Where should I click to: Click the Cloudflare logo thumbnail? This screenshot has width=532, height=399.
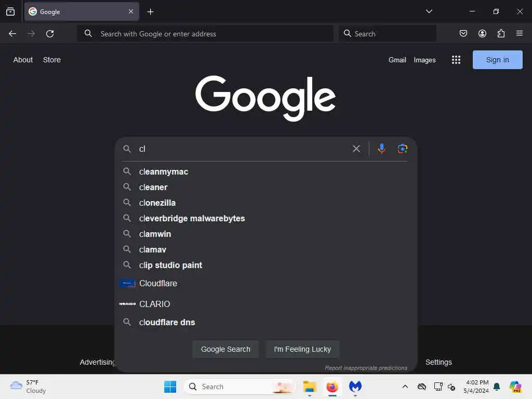click(x=127, y=283)
